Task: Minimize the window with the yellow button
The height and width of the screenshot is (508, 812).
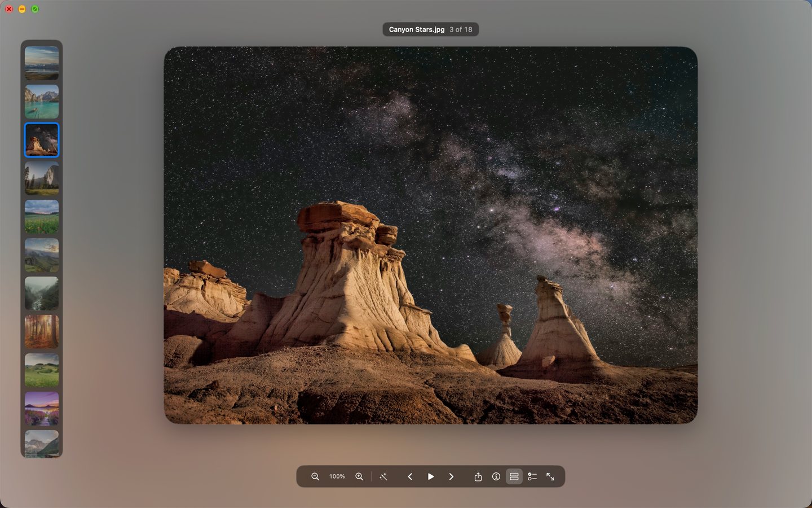Action: pyautogui.click(x=22, y=9)
